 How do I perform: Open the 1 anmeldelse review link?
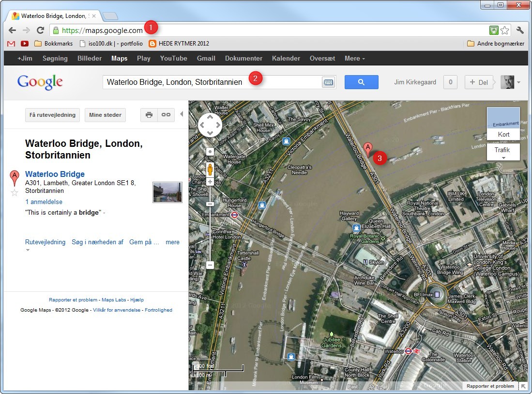coord(44,202)
